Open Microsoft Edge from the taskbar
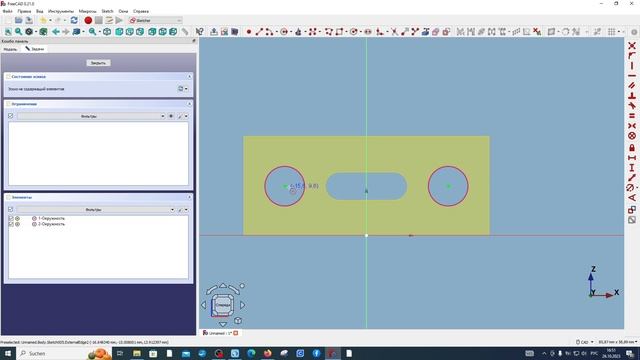Image resolution: width=640 pixels, height=360 pixels. pos(251,353)
